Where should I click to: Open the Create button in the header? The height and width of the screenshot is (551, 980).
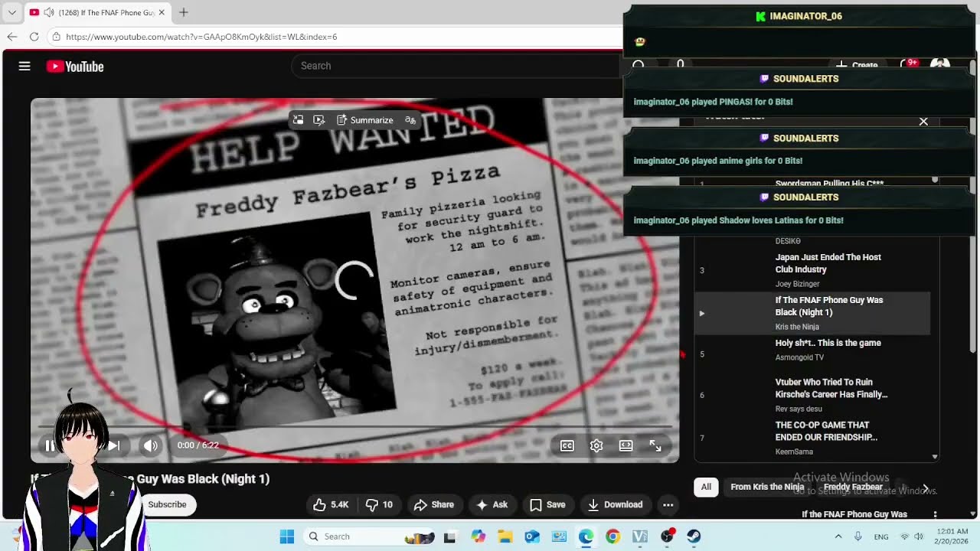[x=856, y=66]
